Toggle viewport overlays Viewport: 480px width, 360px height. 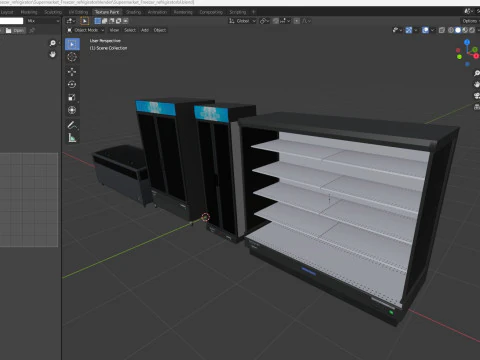[425, 30]
